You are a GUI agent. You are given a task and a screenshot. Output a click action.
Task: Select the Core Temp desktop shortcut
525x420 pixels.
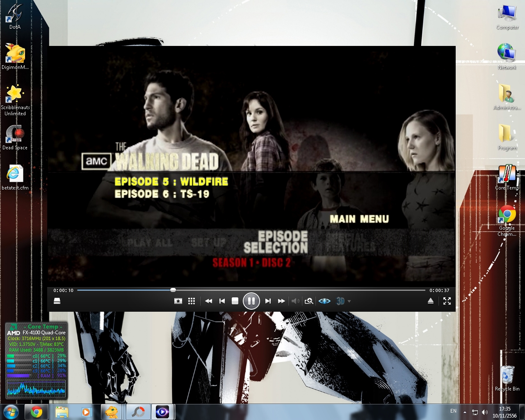click(x=507, y=178)
